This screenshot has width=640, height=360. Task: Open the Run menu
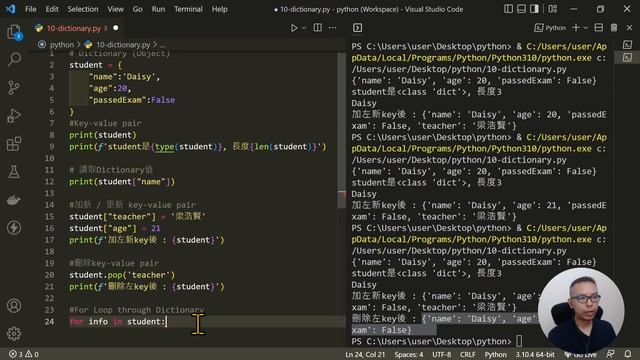(158, 9)
